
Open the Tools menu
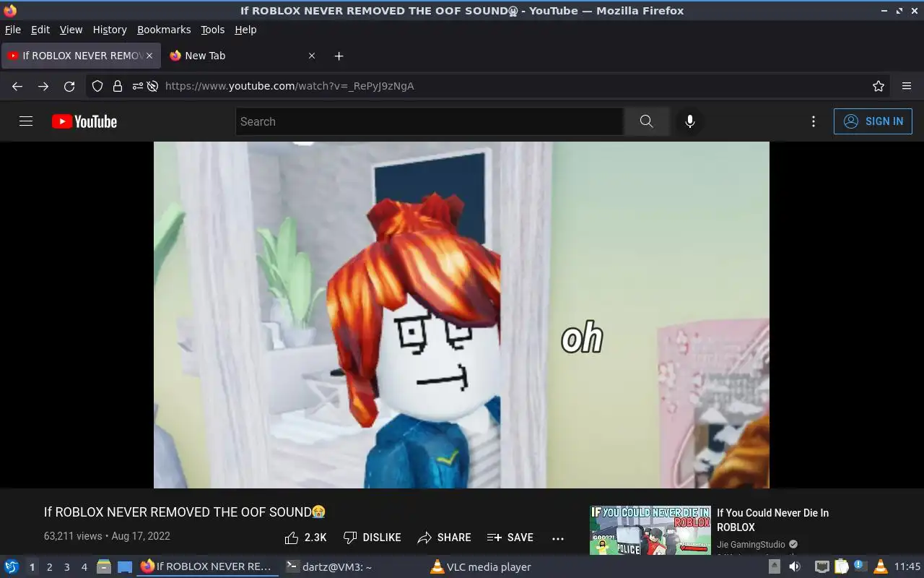click(x=213, y=30)
